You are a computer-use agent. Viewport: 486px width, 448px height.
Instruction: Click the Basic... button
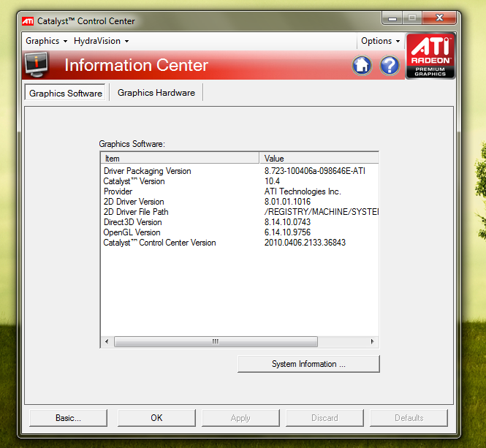(x=68, y=418)
